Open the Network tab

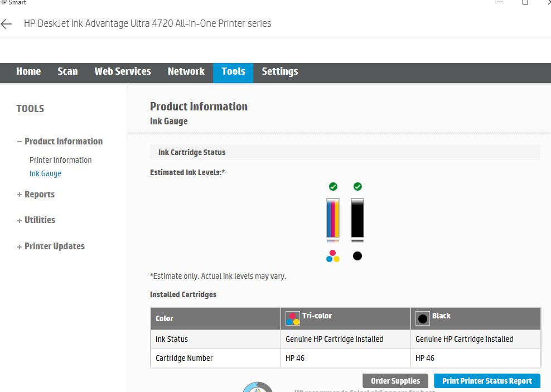tap(186, 71)
